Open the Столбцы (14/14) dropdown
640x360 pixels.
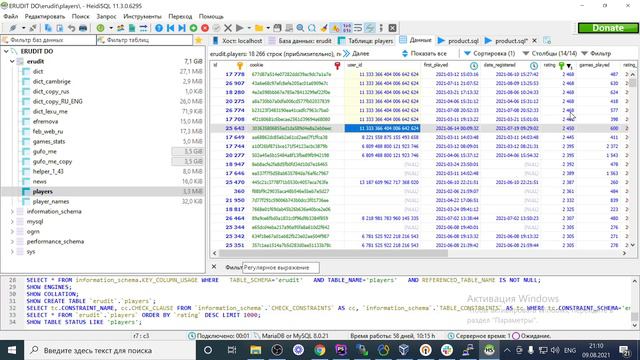coord(550,53)
